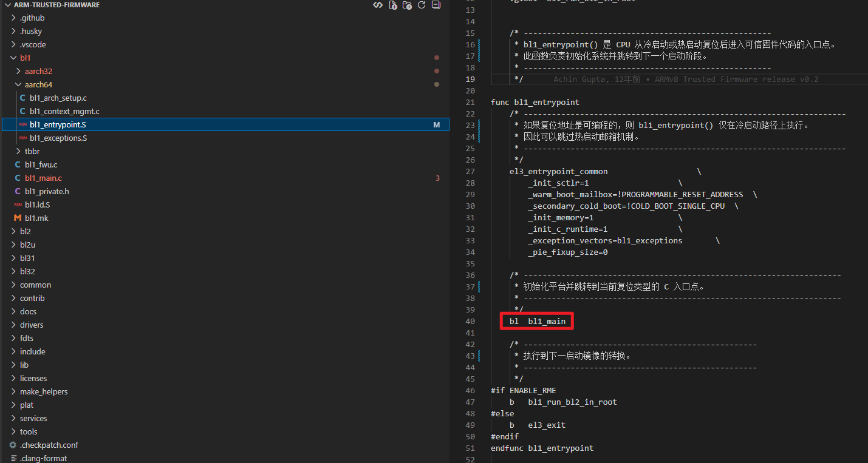Click Collapse Folders in Explorer icon
Image resolution: width=868 pixels, height=463 pixels.
pos(436,5)
